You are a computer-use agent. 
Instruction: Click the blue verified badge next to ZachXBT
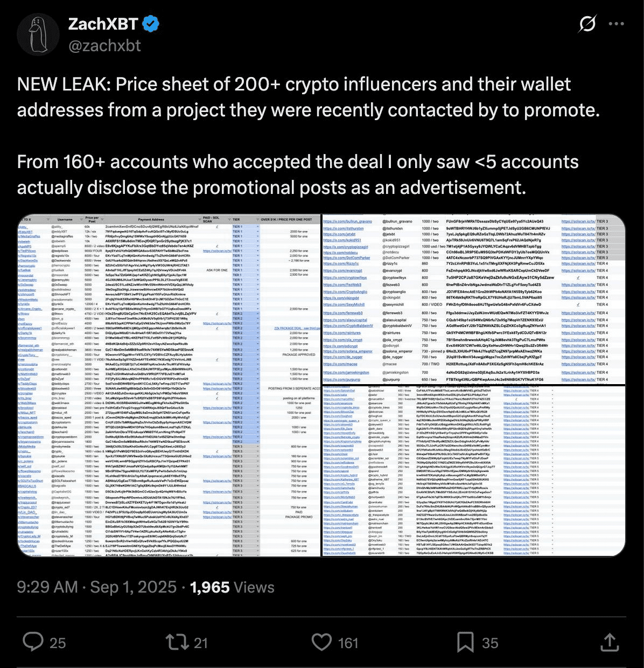tap(150, 24)
